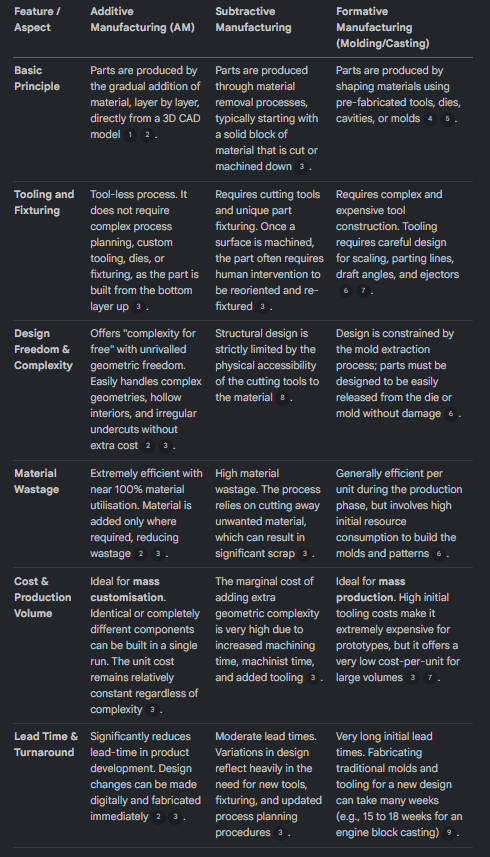Open citation 7 after 'large volumes'
This screenshot has width=490, height=857.
[x=430, y=678]
